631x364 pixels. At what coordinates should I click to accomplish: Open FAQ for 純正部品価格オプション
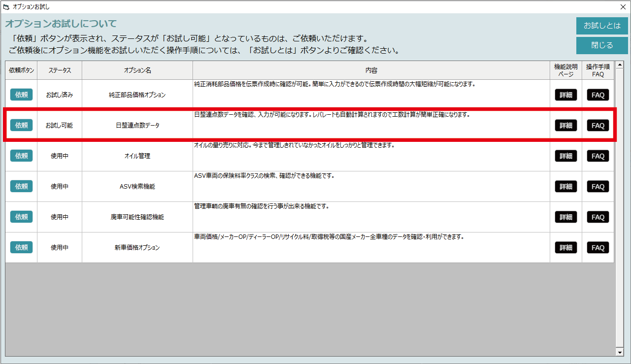click(x=598, y=95)
